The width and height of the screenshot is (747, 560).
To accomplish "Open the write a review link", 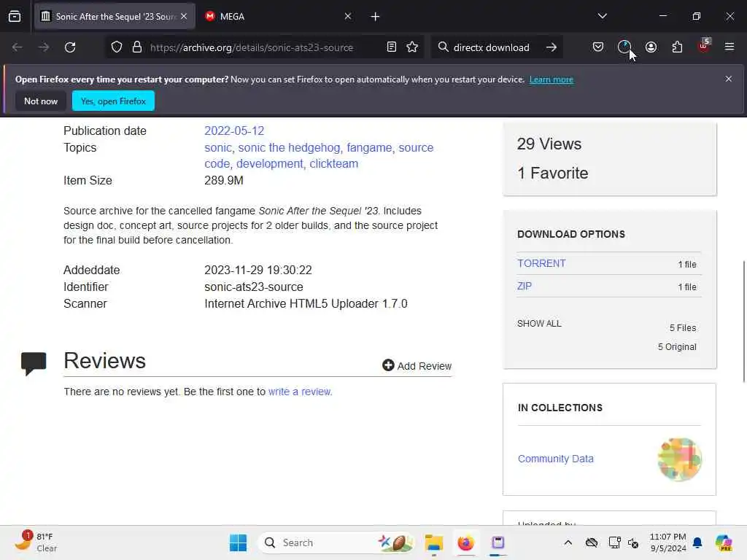I will (300, 392).
